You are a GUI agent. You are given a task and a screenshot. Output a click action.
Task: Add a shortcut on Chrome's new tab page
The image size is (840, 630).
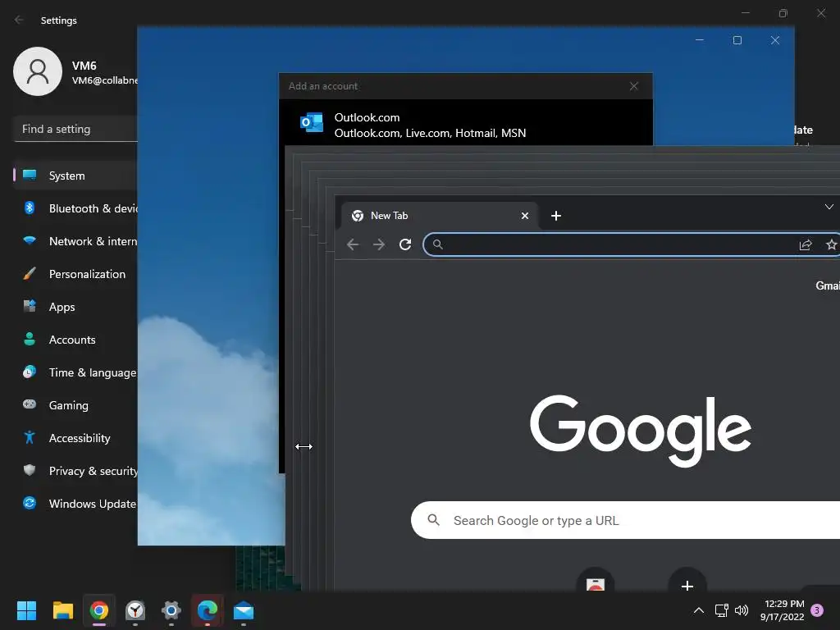(687, 586)
